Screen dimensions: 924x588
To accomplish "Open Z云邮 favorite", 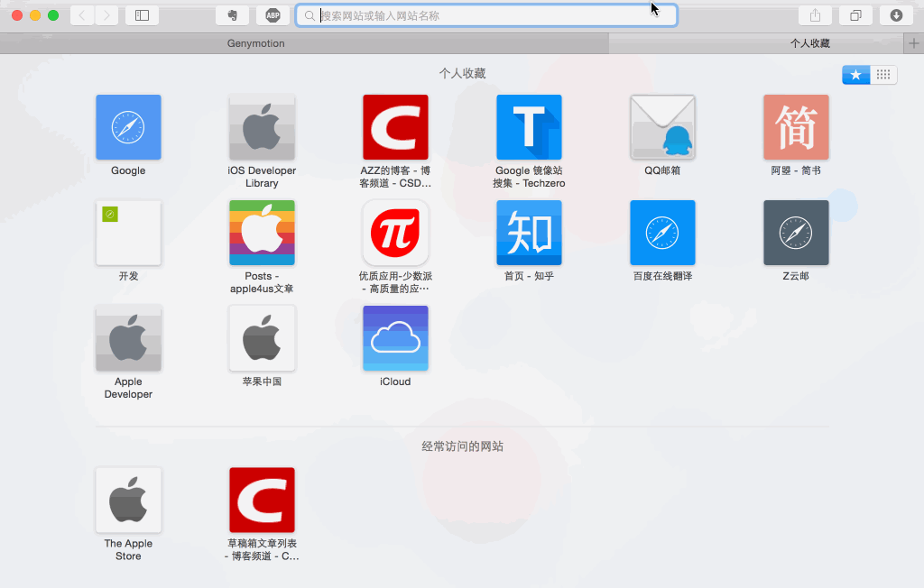I will click(796, 233).
